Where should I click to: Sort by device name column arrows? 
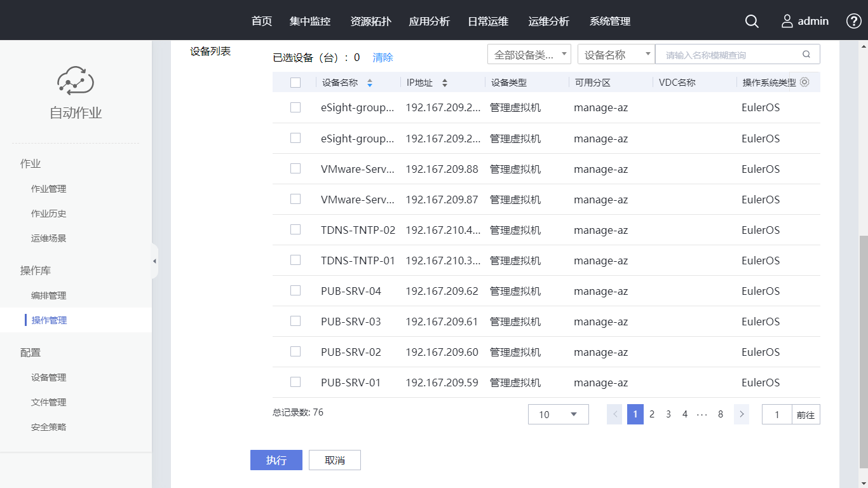pos(370,83)
